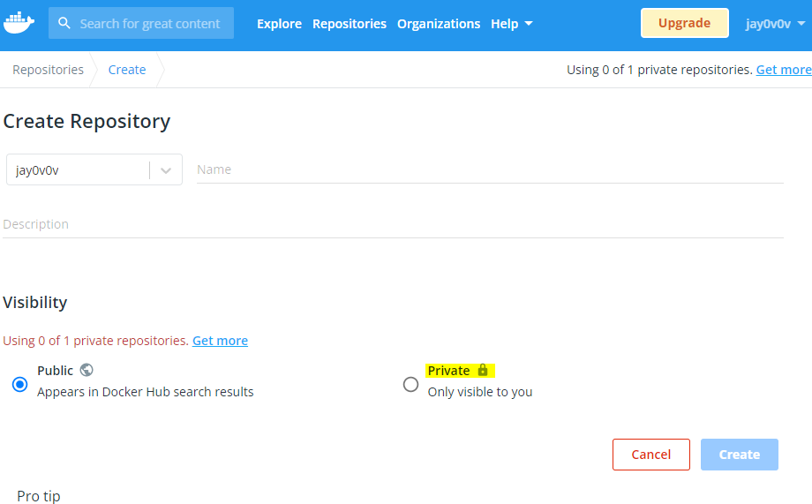812x504 pixels.
Task: Click the Create breadcrumb
Action: [127, 70]
